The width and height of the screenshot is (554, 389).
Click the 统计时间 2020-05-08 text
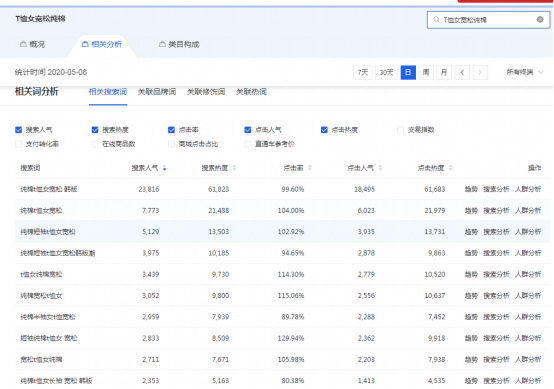pos(51,72)
